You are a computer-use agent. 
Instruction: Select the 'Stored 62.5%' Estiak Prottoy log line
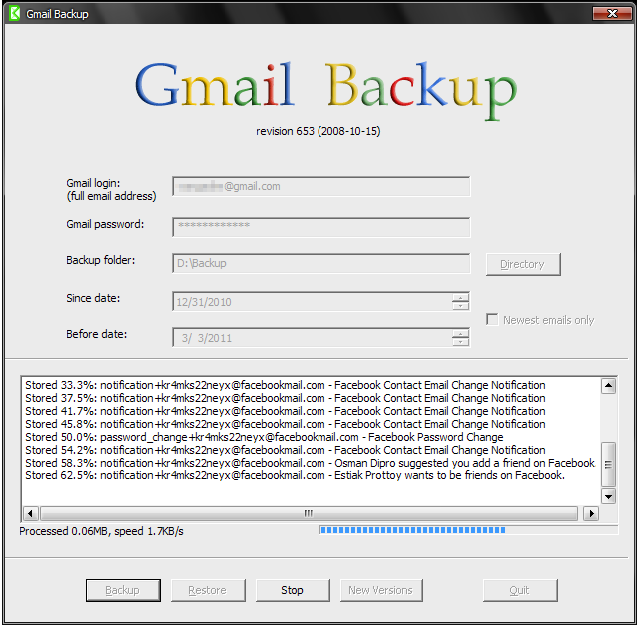click(295, 476)
